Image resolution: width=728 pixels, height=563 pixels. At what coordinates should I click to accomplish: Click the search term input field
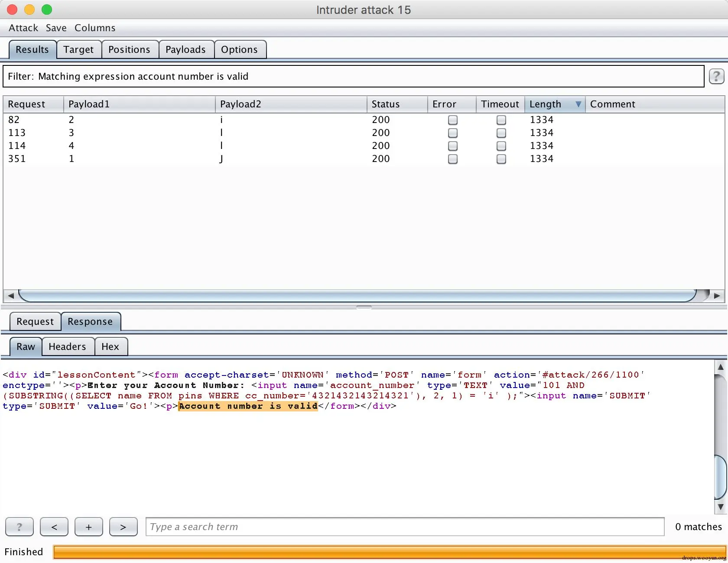click(x=405, y=527)
